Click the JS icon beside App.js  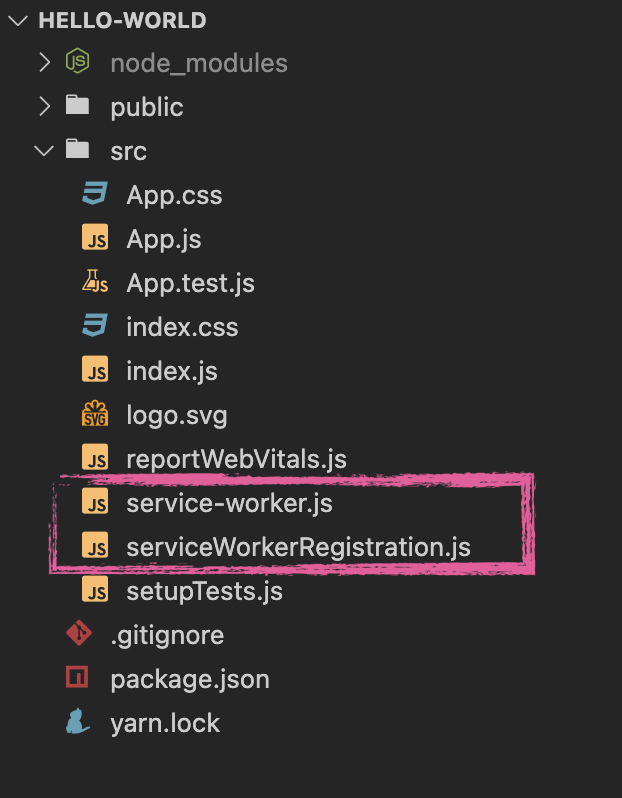(x=95, y=237)
